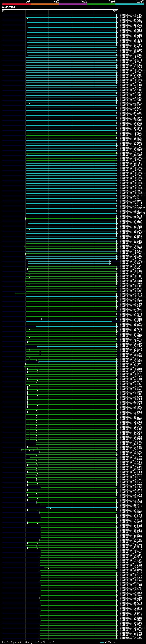Open hit UniRef100_C1BJS0
This screenshot has width=146, height=644.
point(131,65)
